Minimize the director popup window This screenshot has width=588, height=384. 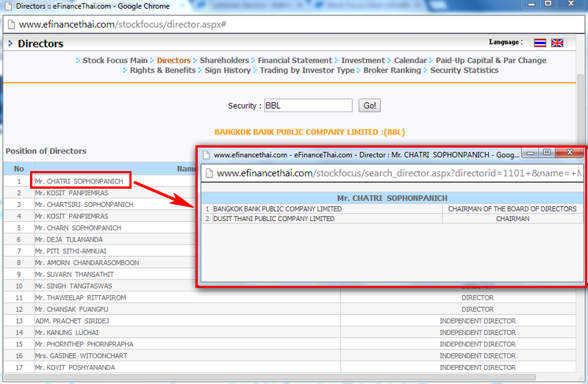click(x=530, y=153)
